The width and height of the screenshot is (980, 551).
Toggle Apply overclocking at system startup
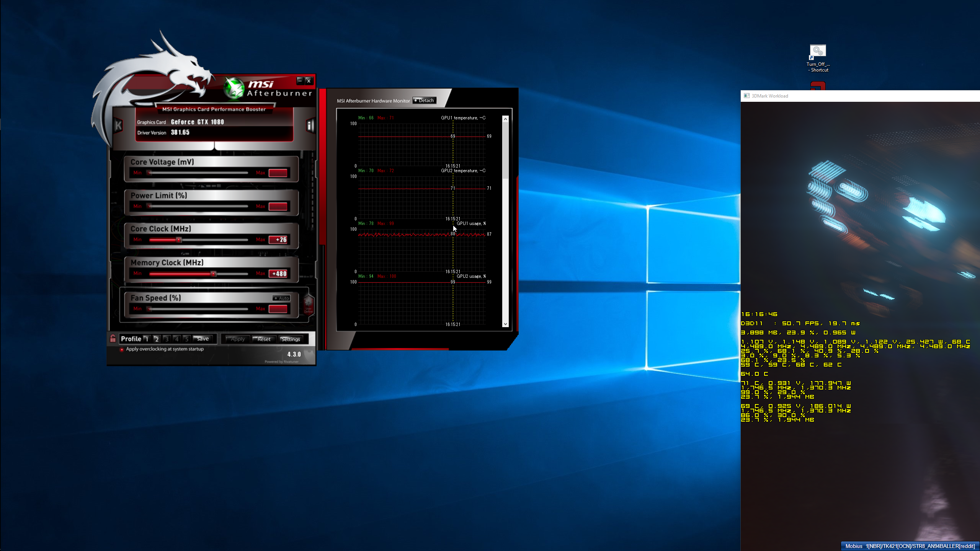tap(122, 349)
